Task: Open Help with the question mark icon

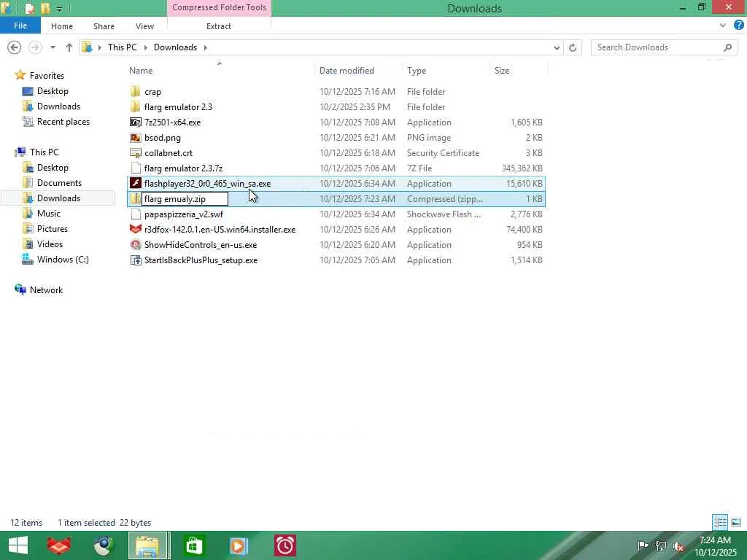Action: point(739,26)
